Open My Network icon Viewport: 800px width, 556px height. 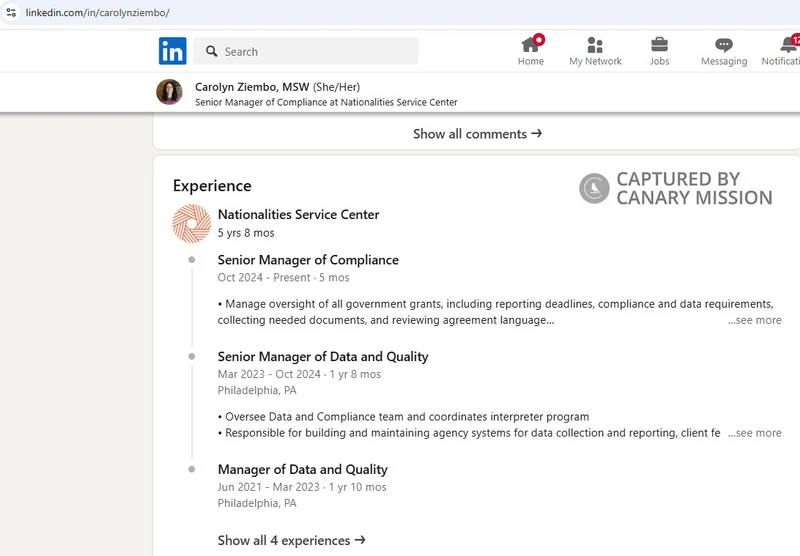pyautogui.click(x=595, y=45)
